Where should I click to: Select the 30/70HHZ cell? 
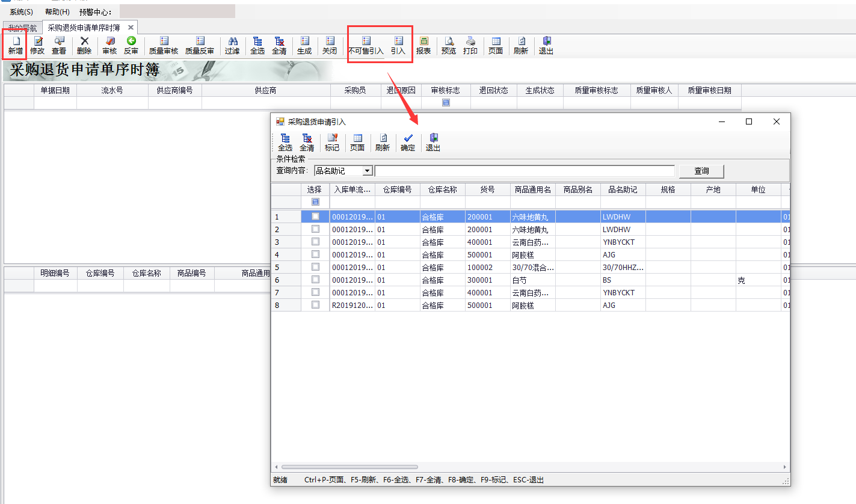[x=623, y=267]
